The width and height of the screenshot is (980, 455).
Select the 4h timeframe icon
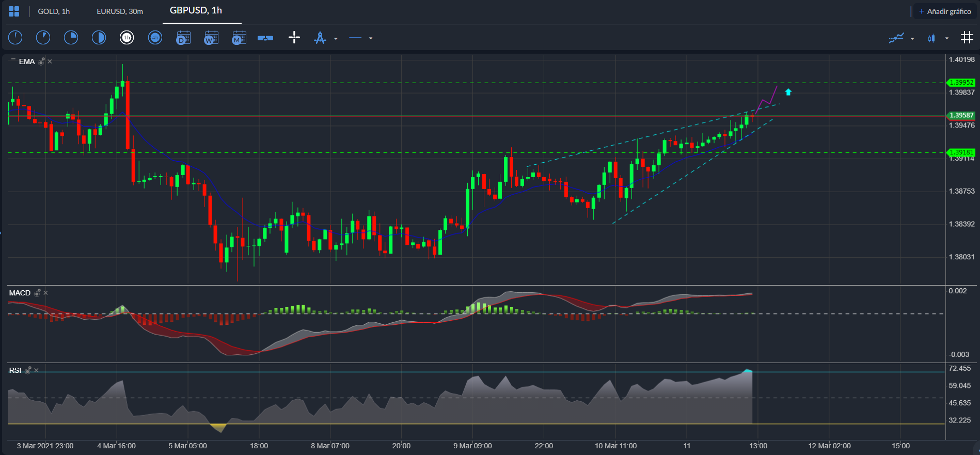pyautogui.click(x=155, y=38)
